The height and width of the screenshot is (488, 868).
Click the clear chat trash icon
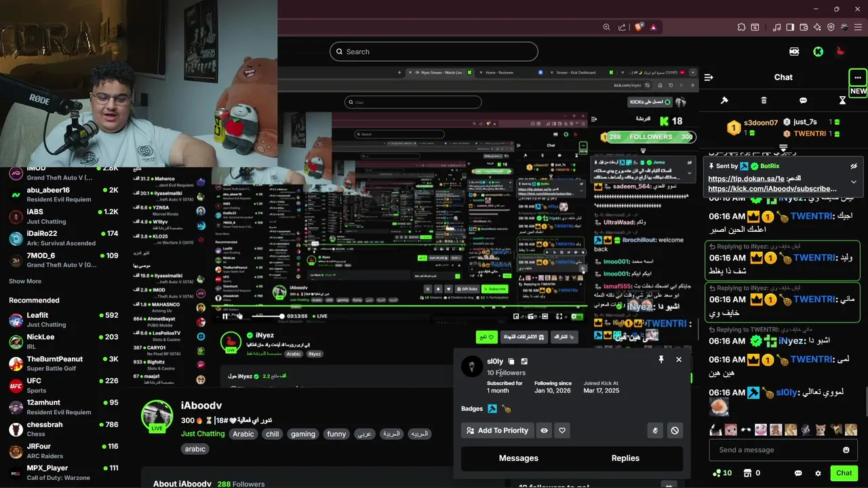764,100
